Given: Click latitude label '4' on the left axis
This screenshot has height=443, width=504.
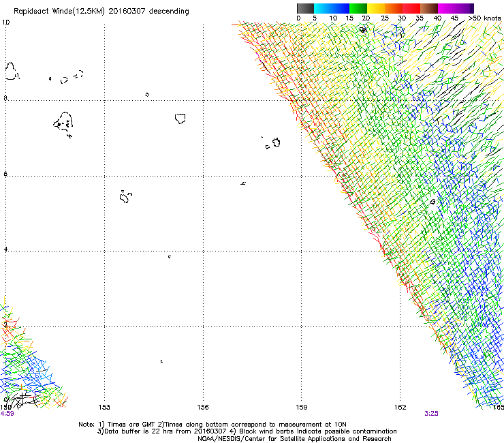Looking at the screenshot, I should (x=5, y=249).
